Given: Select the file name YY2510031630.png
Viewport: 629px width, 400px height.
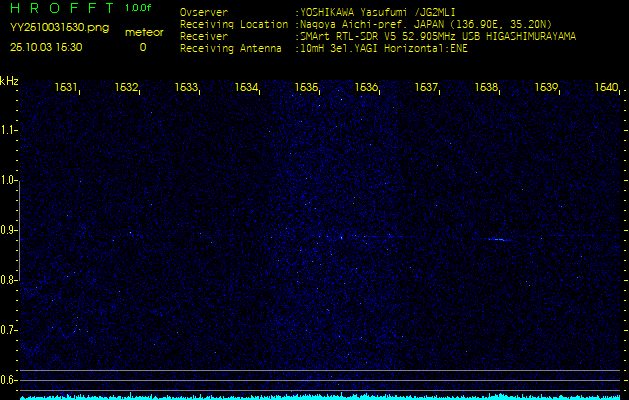Looking at the screenshot, I should point(59,28).
